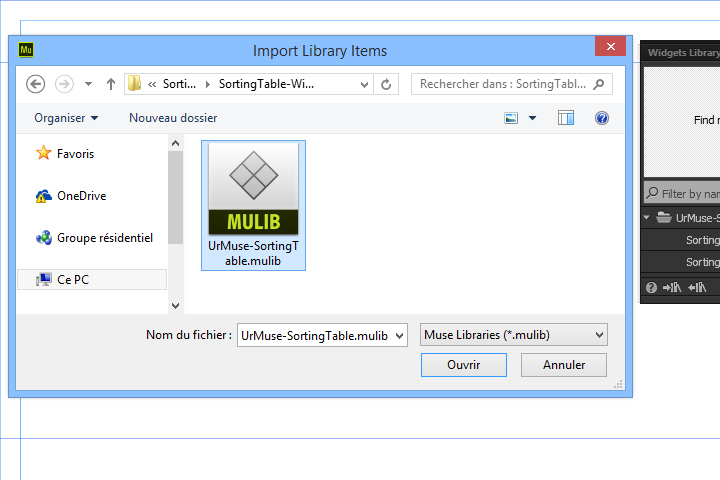Open the view options dropdown arrow
This screenshot has height=480, width=720.
(532, 118)
